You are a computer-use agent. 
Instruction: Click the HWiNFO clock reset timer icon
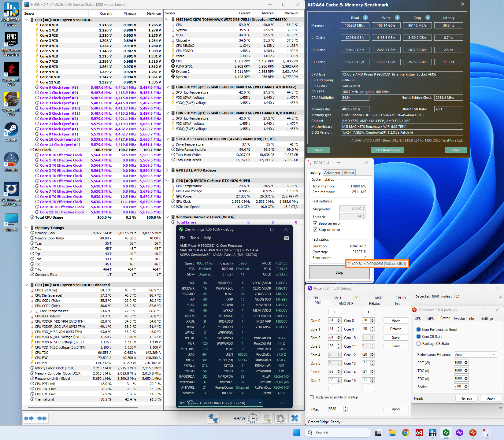[x=253, y=418]
